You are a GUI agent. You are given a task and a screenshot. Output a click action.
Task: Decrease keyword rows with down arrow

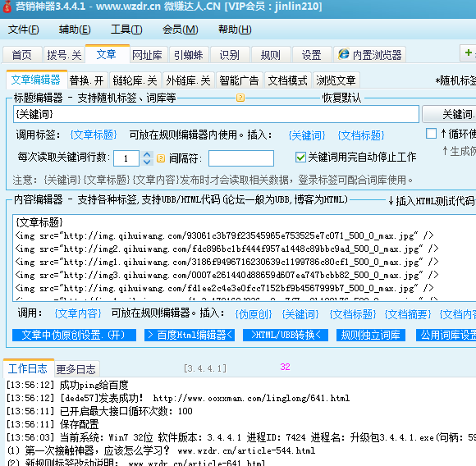click(147, 162)
